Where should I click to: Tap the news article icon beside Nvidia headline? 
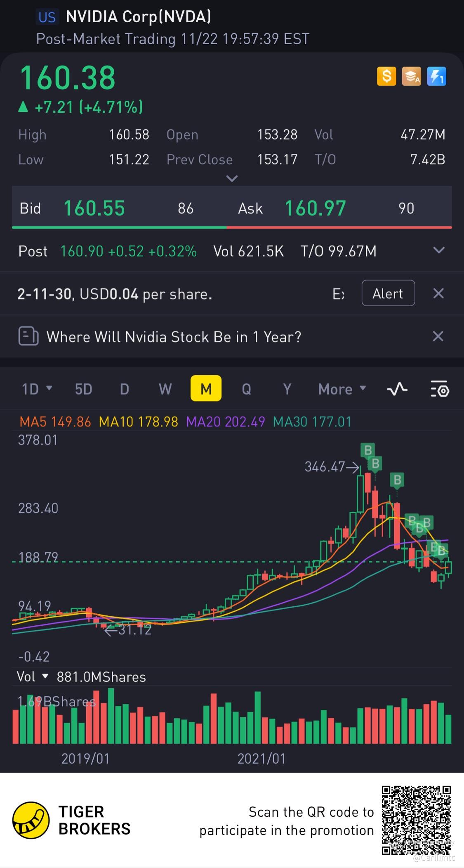point(28,336)
